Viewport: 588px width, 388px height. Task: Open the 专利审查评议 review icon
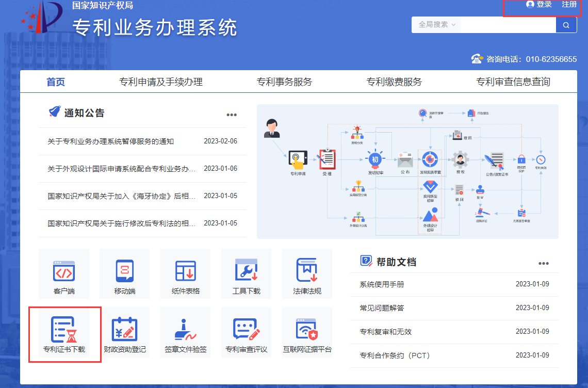point(246,333)
